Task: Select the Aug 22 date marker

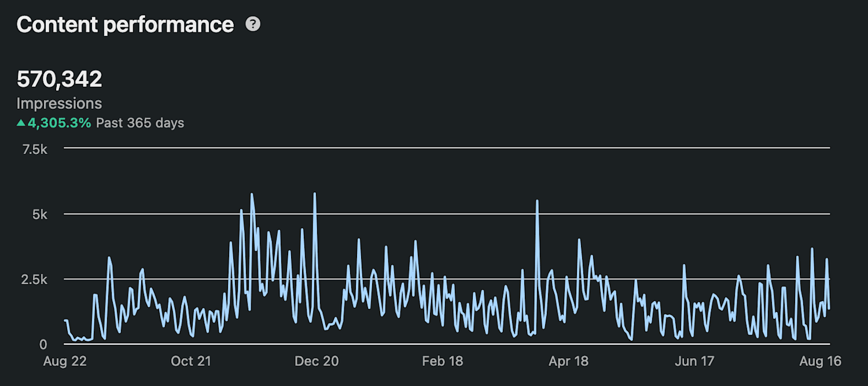Action: click(x=65, y=361)
